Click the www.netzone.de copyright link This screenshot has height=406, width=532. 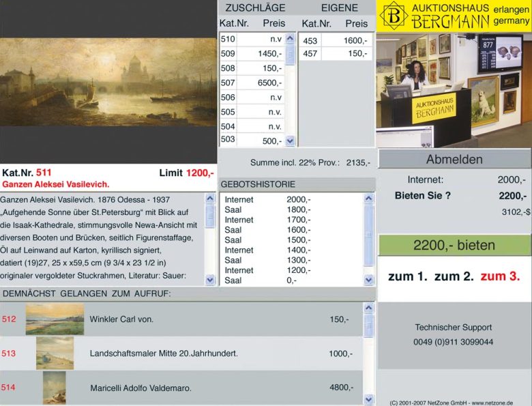[492, 403]
